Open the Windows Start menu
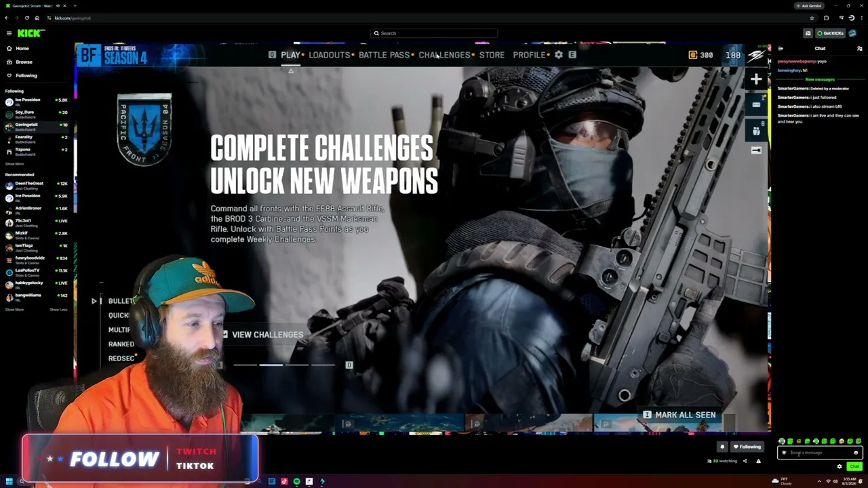Image resolution: width=868 pixels, height=488 pixels. [9, 482]
